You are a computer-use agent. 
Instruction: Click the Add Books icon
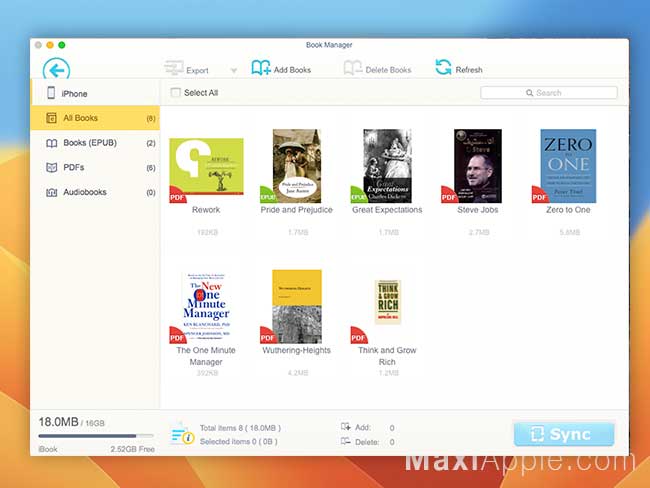tap(261, 68)
